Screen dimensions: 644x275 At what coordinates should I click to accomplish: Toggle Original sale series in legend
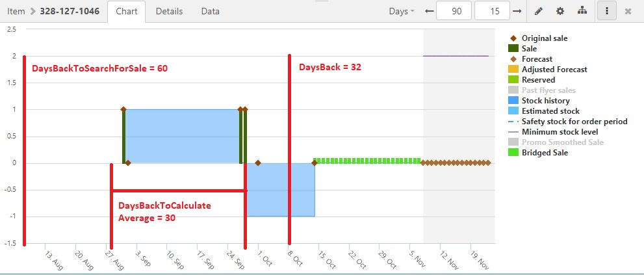pyautogui.click(x=544, y=38)
